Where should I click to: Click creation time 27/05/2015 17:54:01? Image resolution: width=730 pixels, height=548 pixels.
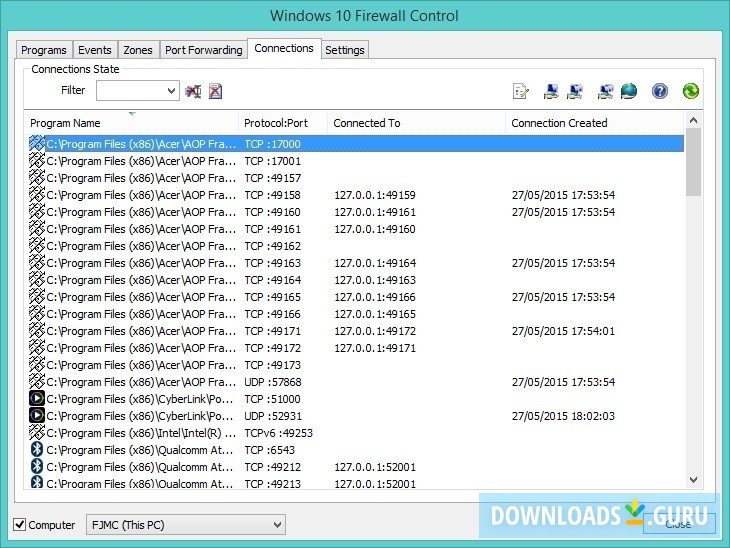[x=563, y=331]
